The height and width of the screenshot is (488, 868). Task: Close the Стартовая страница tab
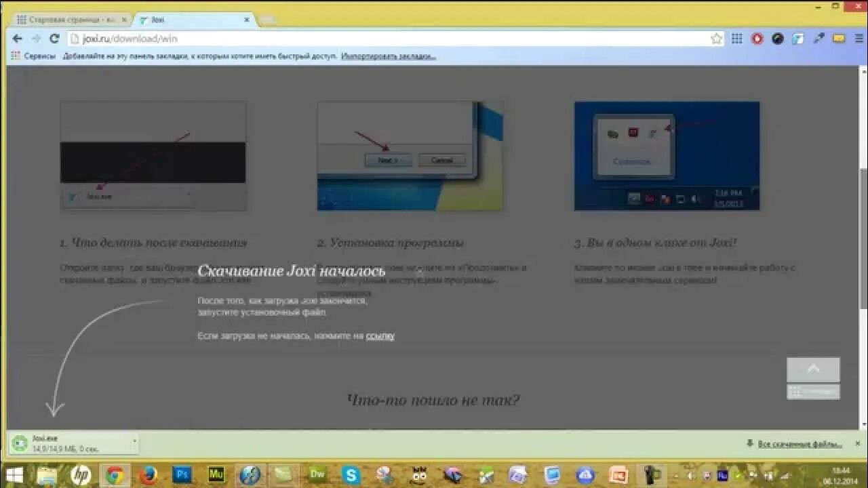click(123, 20)
